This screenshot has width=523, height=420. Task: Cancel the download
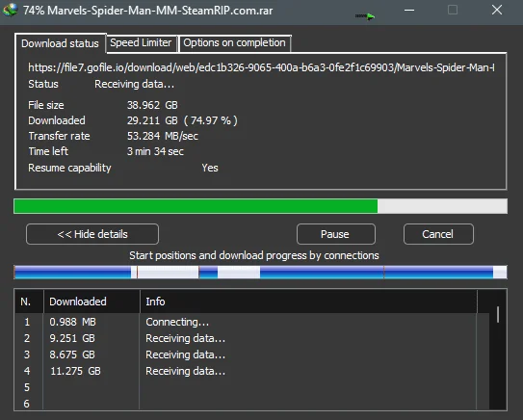tap(438, 234)
